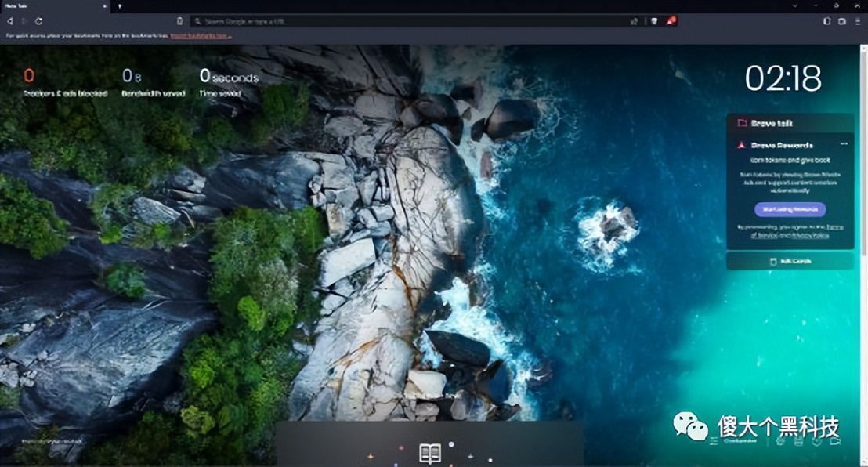868x467 pixels.
Task: Toggle the sidebar panel icon
Action: pyautogui.click(x=826, y=21)
